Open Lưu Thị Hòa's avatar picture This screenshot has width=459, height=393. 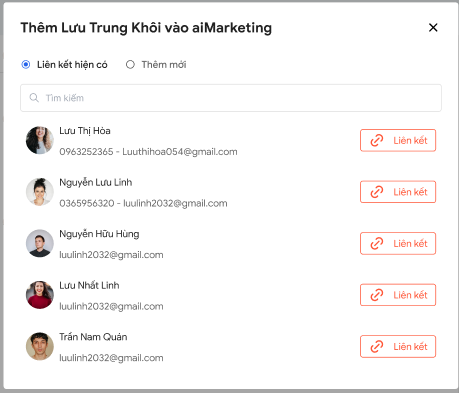click(x=40, y=140)
